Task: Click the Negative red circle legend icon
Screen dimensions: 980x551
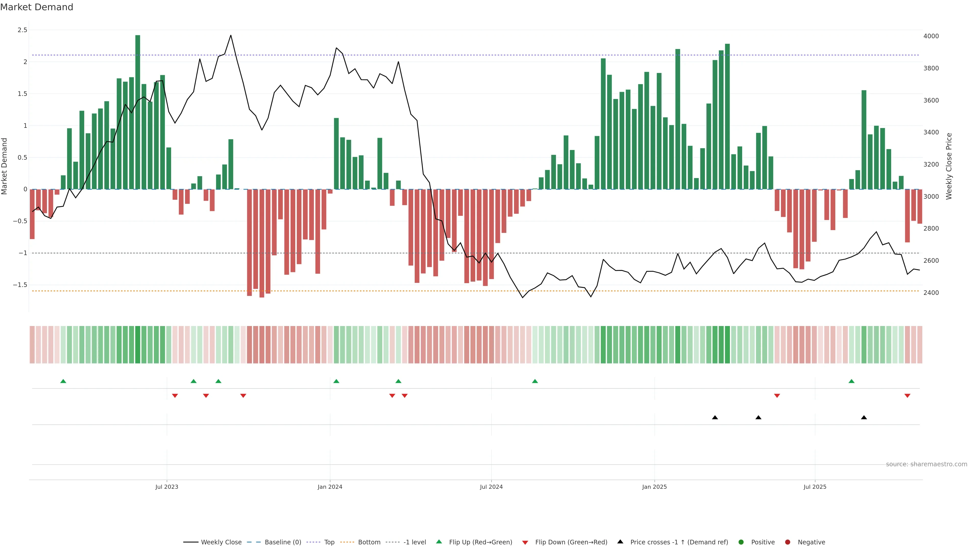Action: pyautogui.click(x=788, y=542)
